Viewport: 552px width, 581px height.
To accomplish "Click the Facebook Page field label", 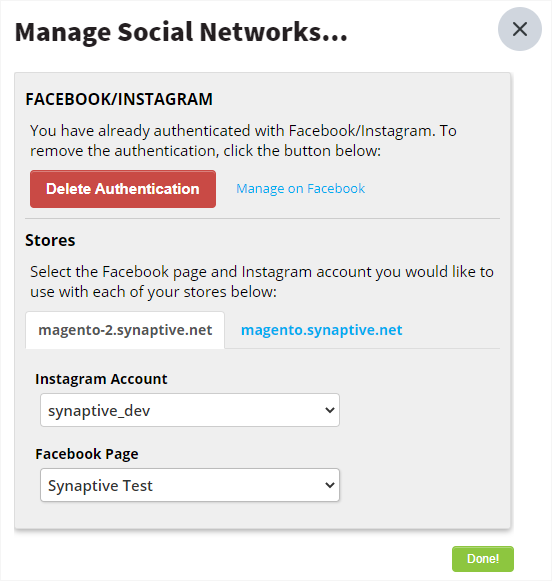I will pos(87,454).
